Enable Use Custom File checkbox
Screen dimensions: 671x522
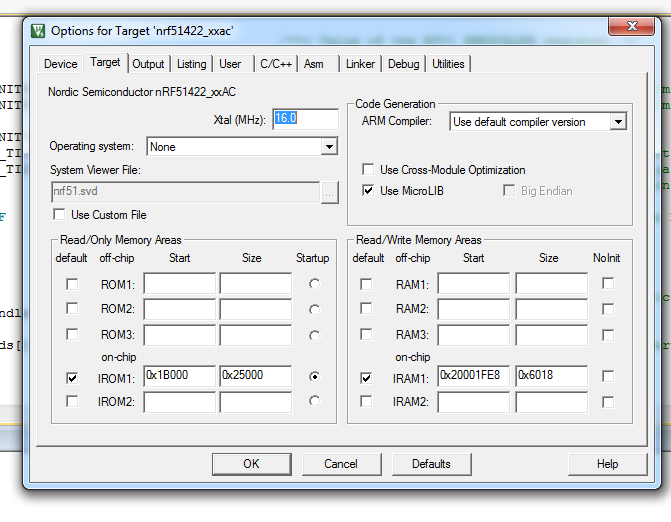(x=59, y=214)
